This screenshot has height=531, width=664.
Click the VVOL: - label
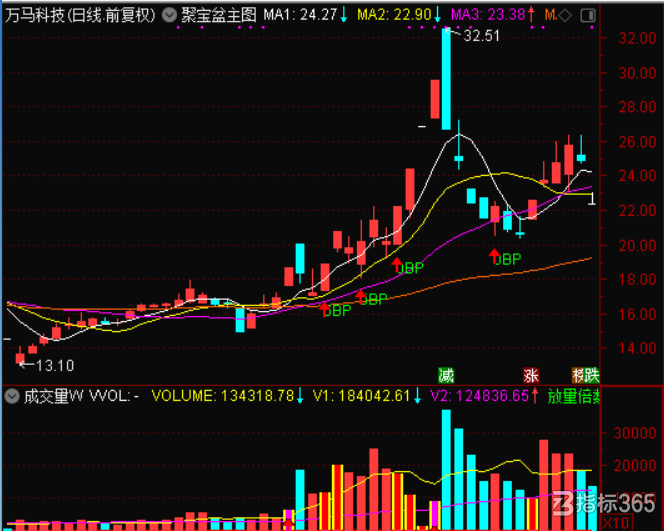point(113,397)
